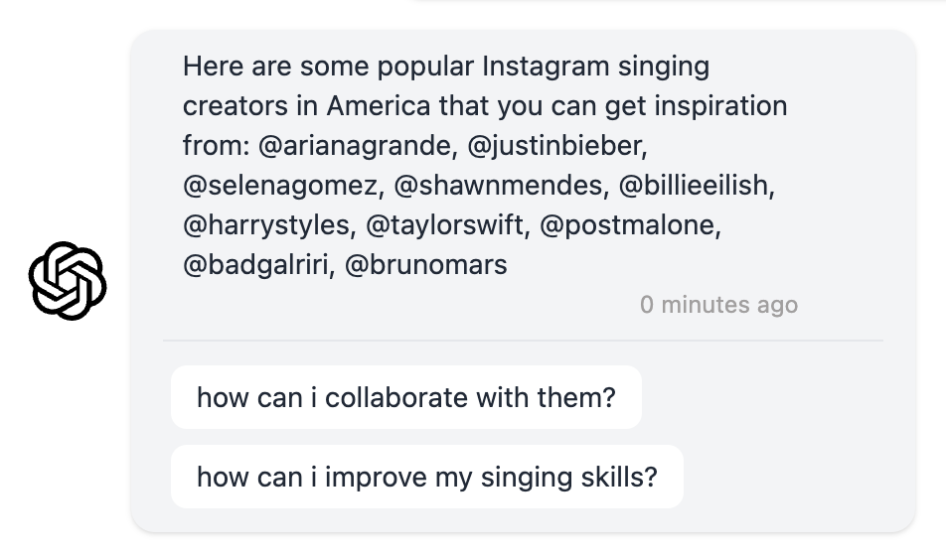
Task: Click the "0 minutes ago" timestamp
Action: pyautogui.click(x=718, y=305)
